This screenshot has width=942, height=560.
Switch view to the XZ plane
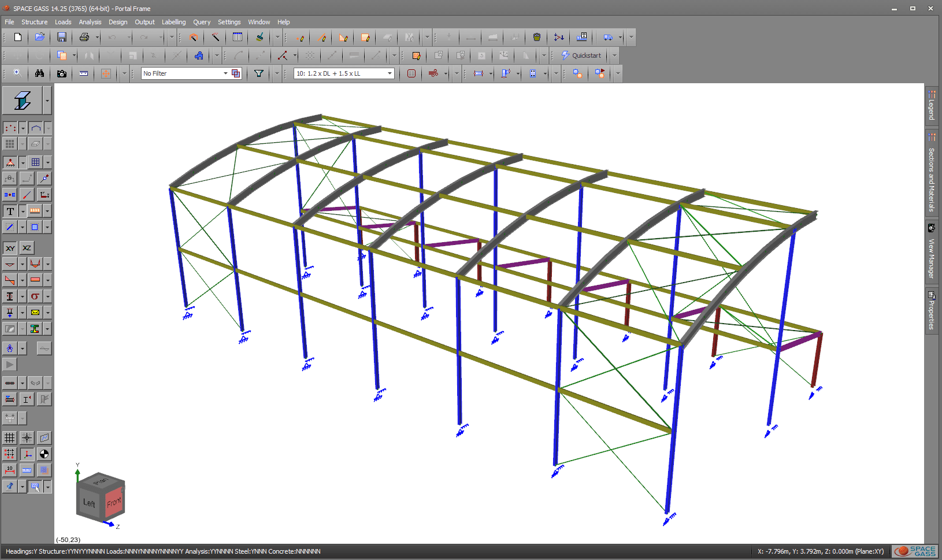click(27, 247)
